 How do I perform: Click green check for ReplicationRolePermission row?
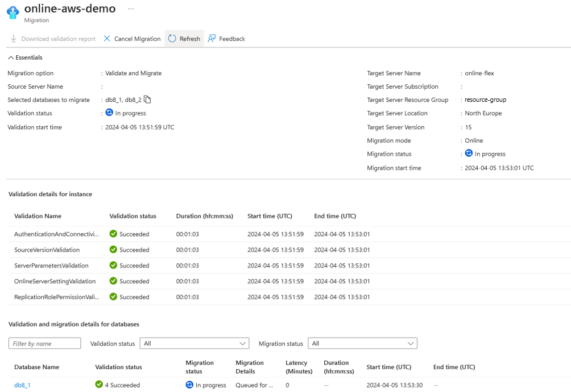[x=113, y=296]
